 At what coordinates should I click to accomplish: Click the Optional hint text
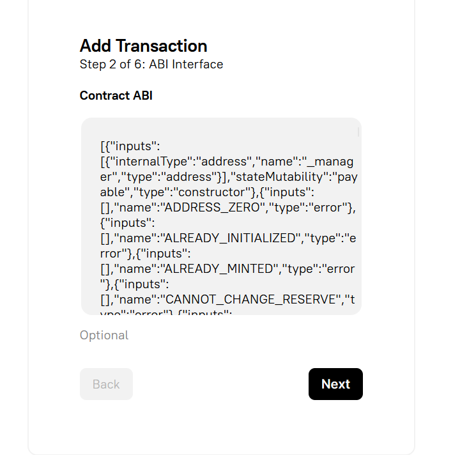pos(104,335)
